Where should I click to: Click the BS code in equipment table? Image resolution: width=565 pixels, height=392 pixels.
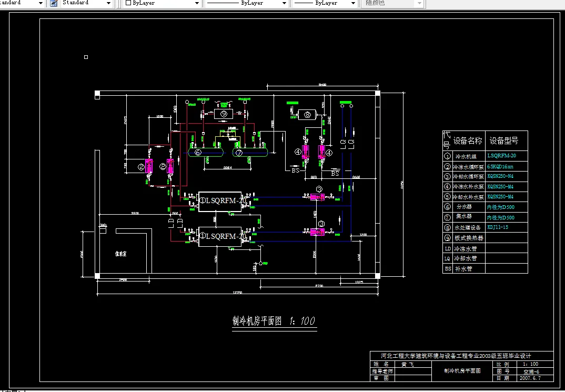point(448,268)
